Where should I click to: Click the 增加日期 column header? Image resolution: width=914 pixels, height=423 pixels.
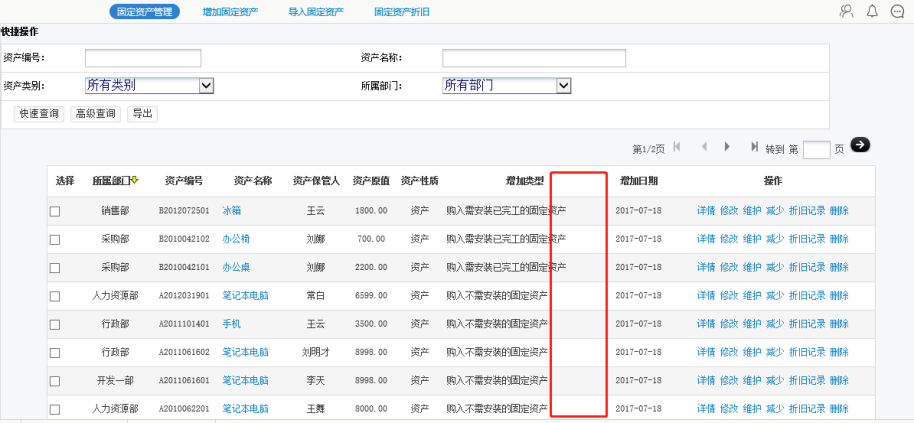click(x=639, y=181)
